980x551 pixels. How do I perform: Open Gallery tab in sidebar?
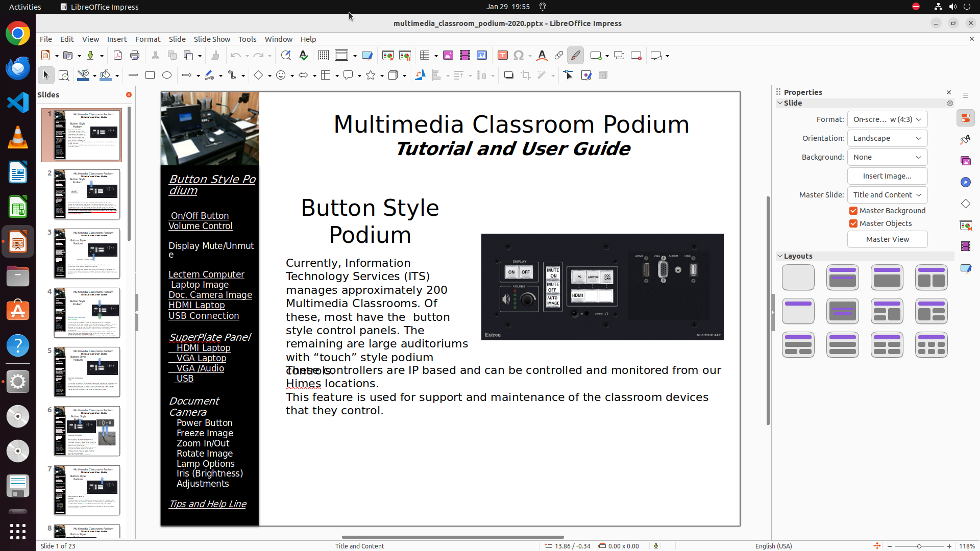(966, 161)
